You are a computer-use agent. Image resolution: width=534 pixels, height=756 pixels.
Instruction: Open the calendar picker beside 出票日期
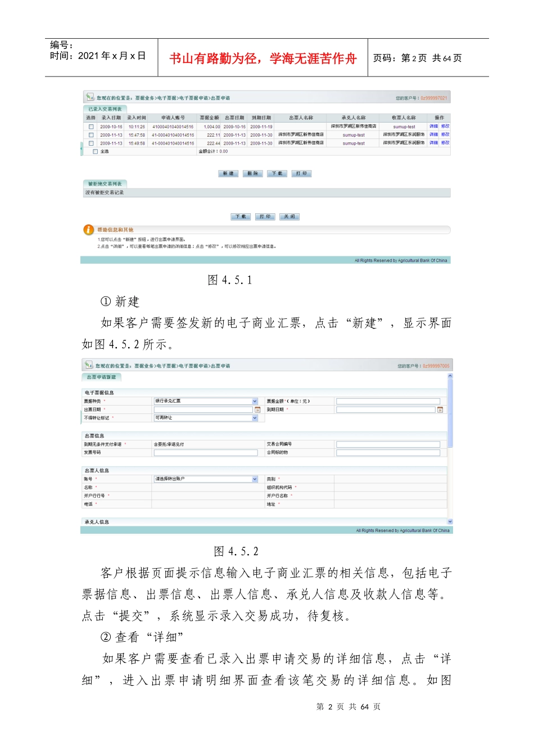[257, 409]
